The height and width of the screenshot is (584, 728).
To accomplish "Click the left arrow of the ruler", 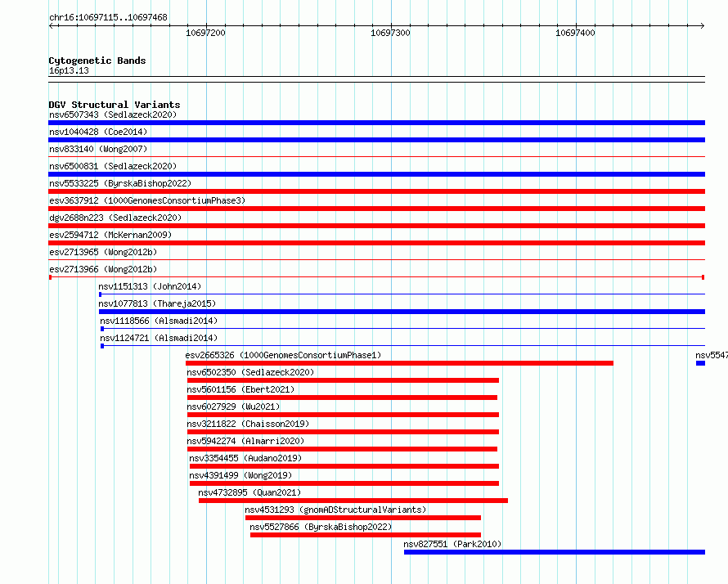I will (x=52, y=26).
